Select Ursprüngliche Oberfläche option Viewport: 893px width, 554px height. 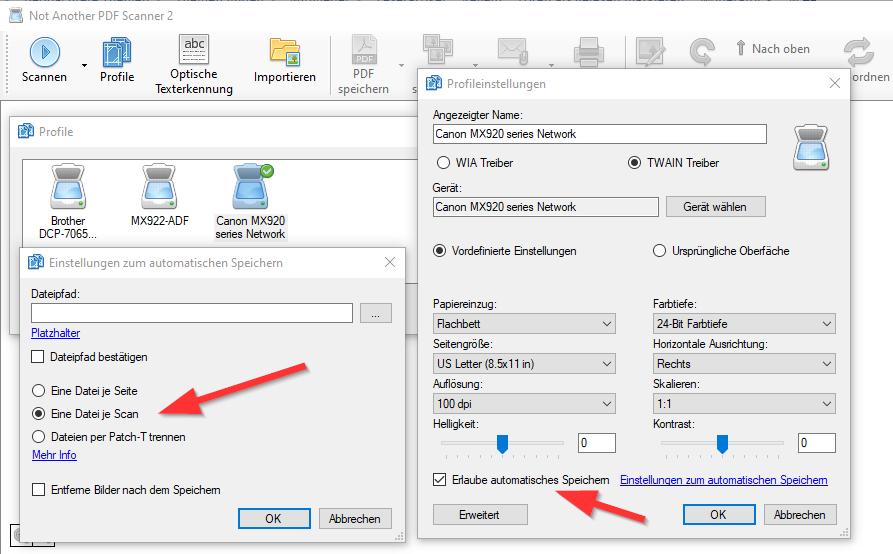click(x=659, y=251)
